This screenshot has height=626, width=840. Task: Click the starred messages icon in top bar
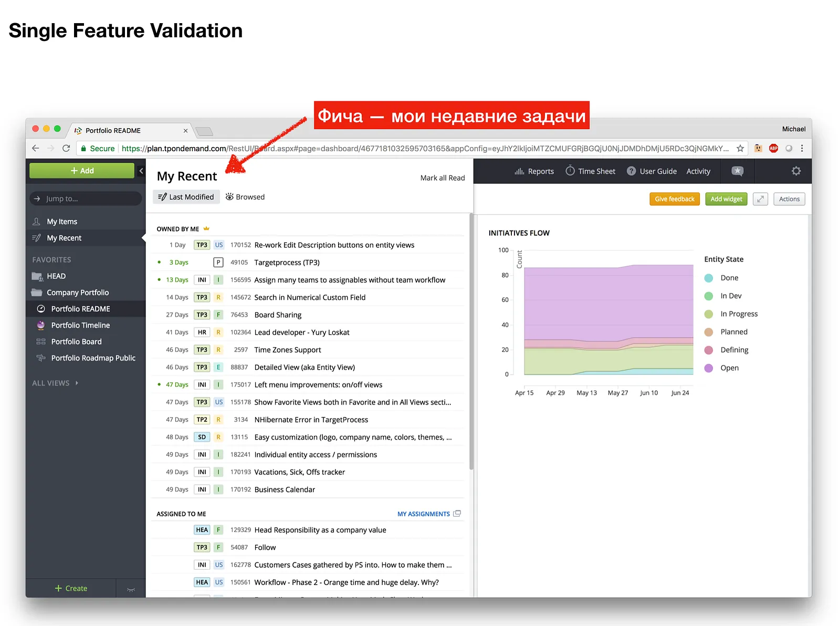[738, 171]
